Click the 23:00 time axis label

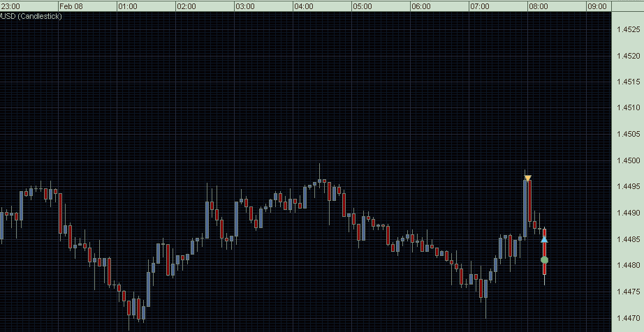10,6
